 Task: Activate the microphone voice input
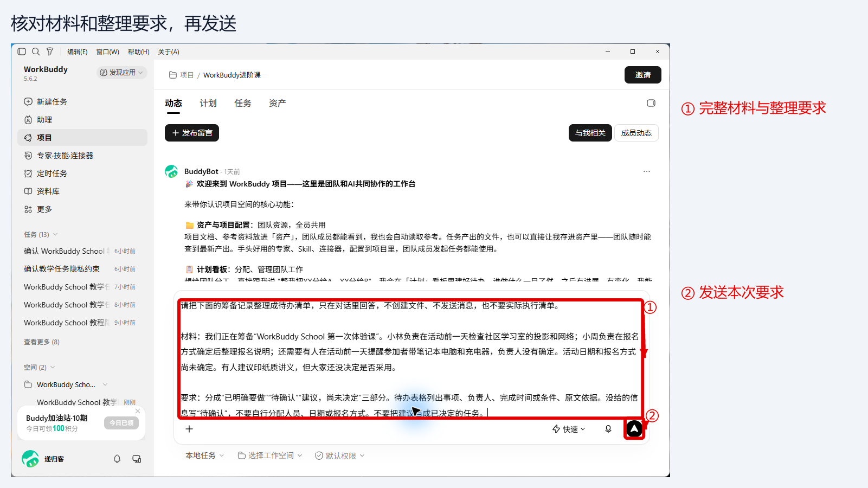608,429
